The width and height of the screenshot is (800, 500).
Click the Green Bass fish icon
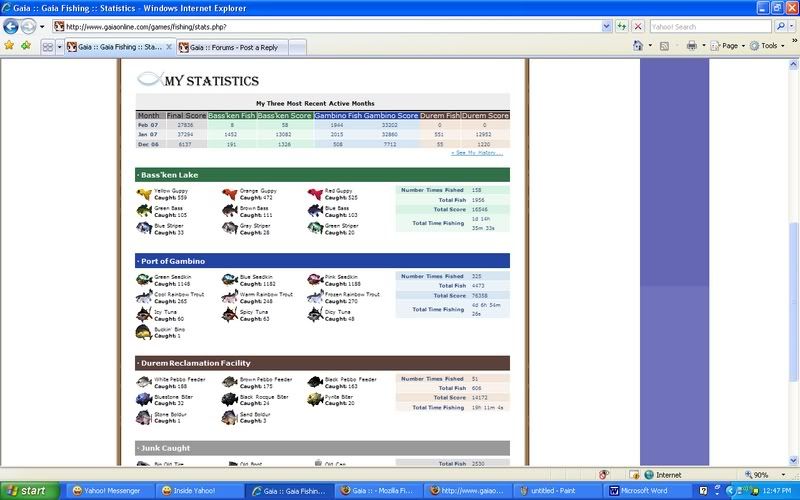pos(144,211)
